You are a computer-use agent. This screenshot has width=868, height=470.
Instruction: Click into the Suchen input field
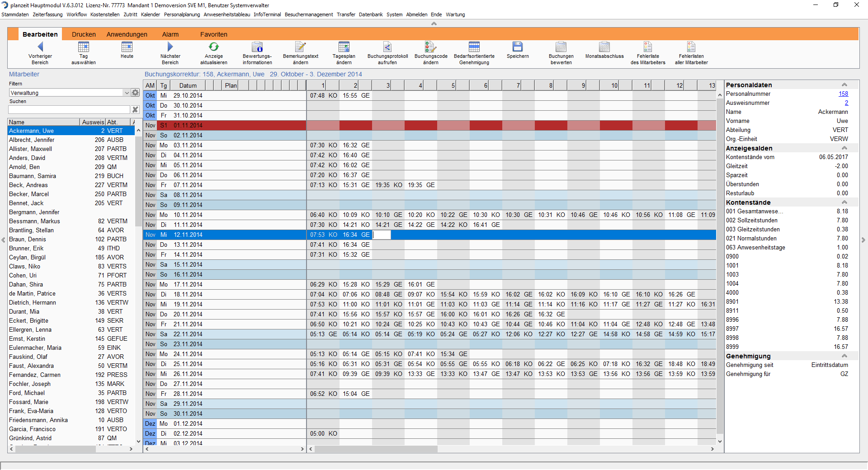tap(69, 110)
